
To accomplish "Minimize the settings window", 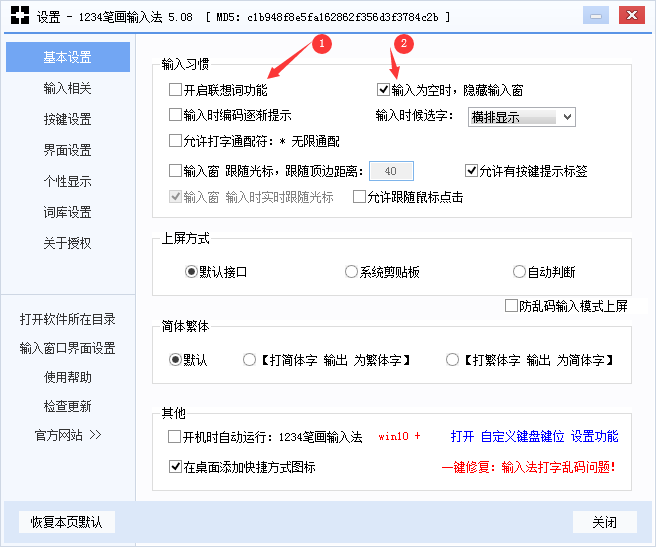I will (x=596, y=16).
